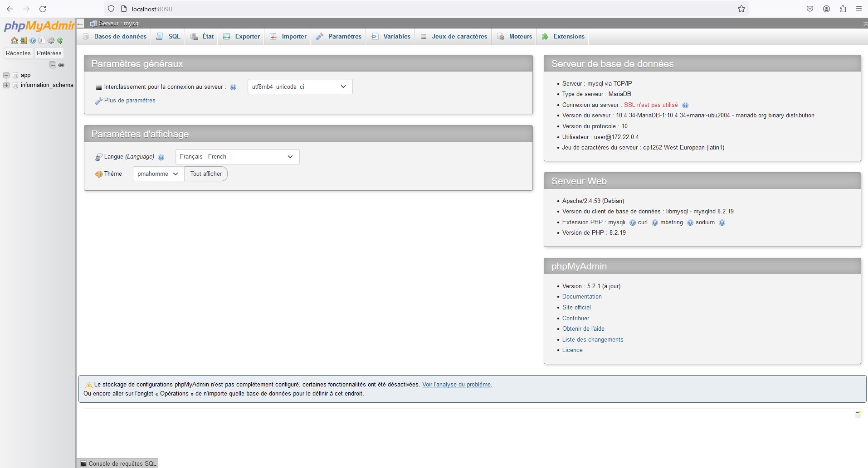Viewport: 868px width, 468px height.
Task: Open the browser hamburger menu
Action: (859, 9)
